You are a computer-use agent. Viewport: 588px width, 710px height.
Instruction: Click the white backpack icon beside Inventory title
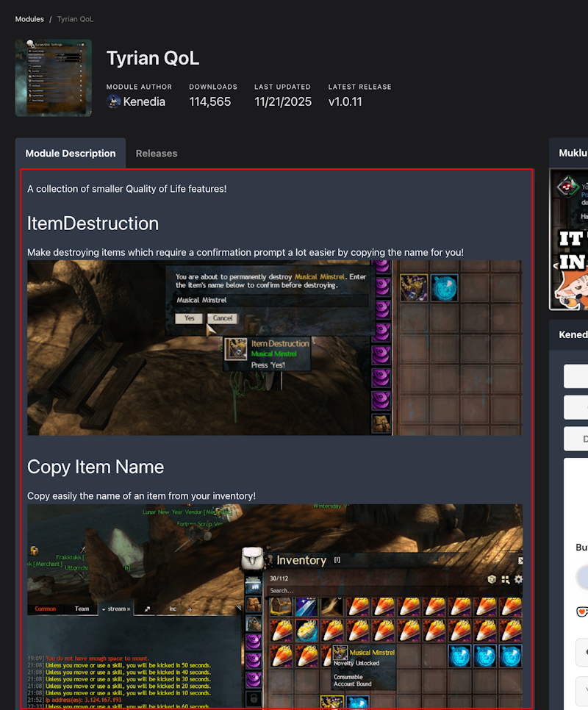click(254, 561)
